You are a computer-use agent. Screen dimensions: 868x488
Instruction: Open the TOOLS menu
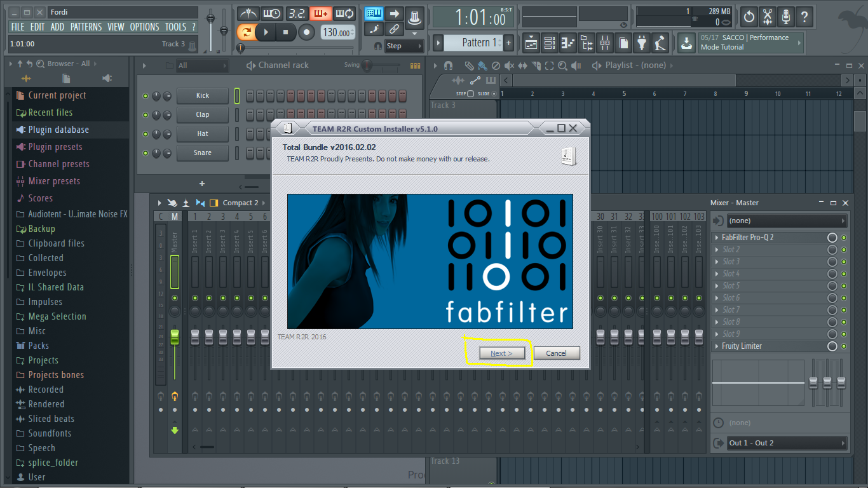coord(176,27)
